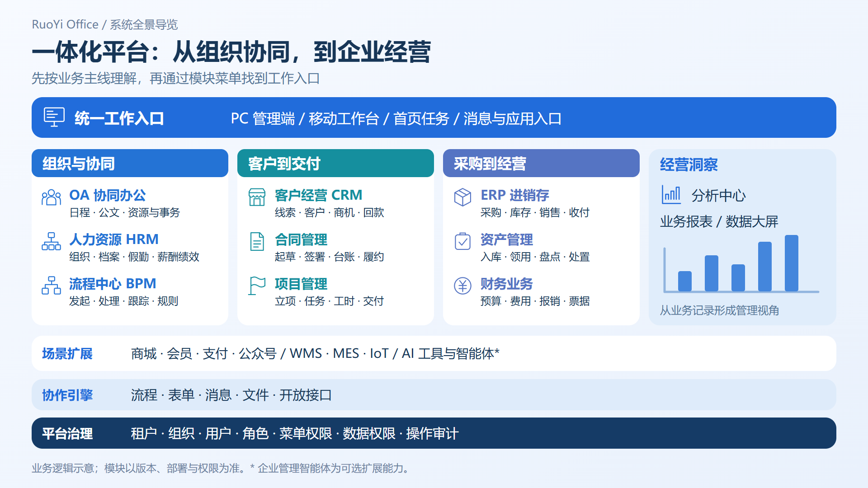The image size is (868, 488).
Task: Open the 流程中心 BPM module title
Action: (x=113, y=284)
